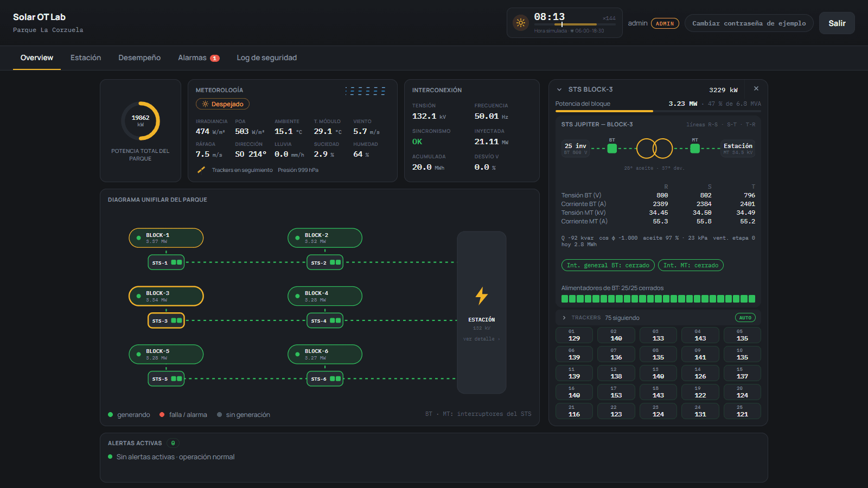Screen dimensions: 868x488
Task: Click the Salir logout button
Action: click(837, 23)
